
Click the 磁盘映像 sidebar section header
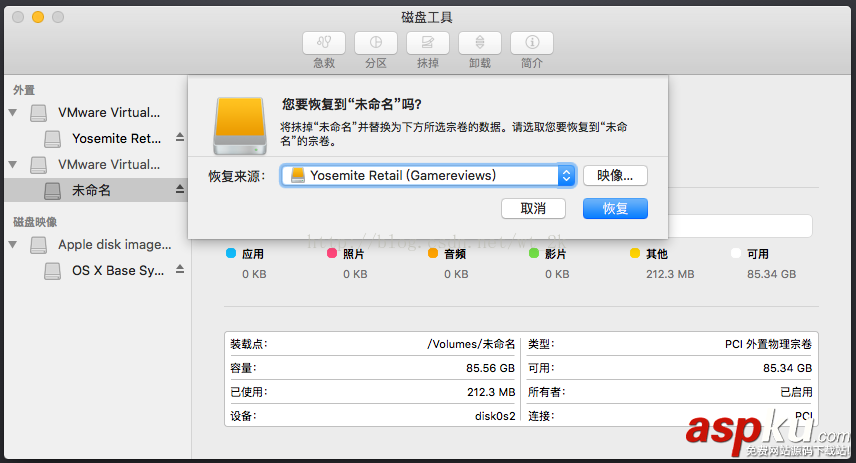pos(35,222)
